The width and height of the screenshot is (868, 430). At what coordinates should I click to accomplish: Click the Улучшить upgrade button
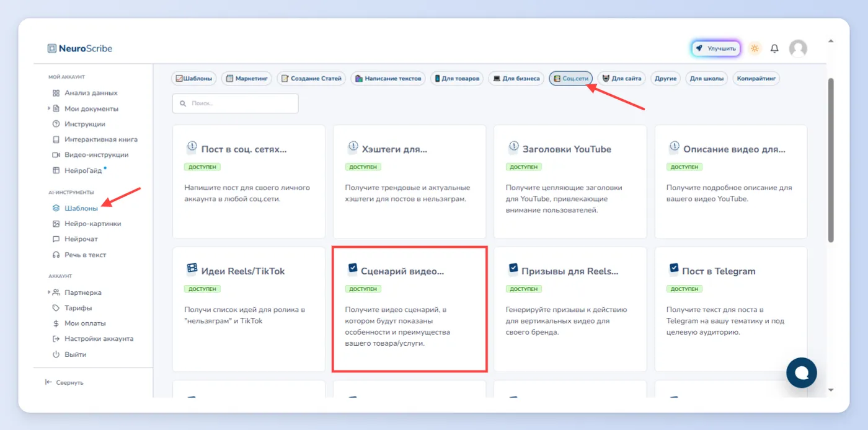(x=716, y=48)
